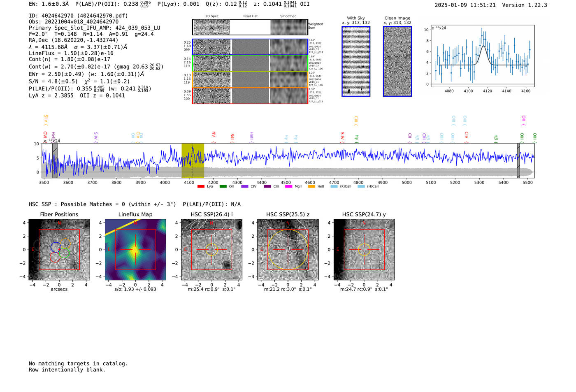Click the HSC SSP Possible Matches = 0 text
Screen dimensions: 576x392
click(x=102, y=204)
